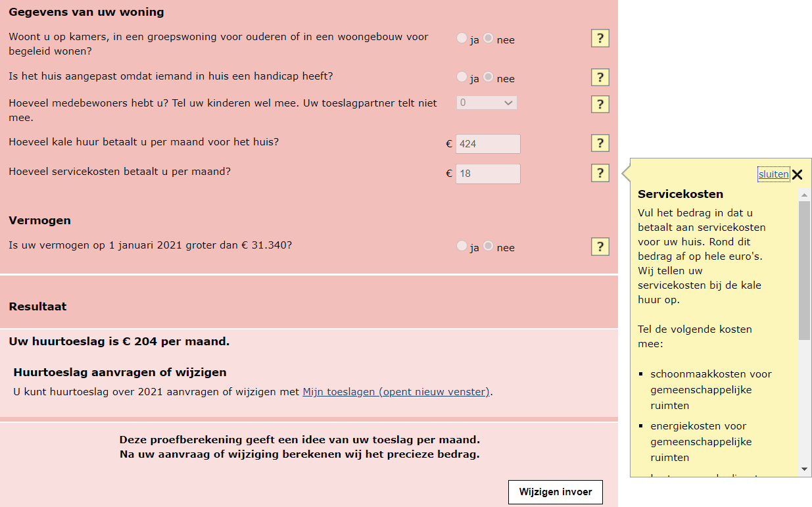Click the servicekosten amount field showing 18
Screen dimensions: 812x507
tap(488, 174)
